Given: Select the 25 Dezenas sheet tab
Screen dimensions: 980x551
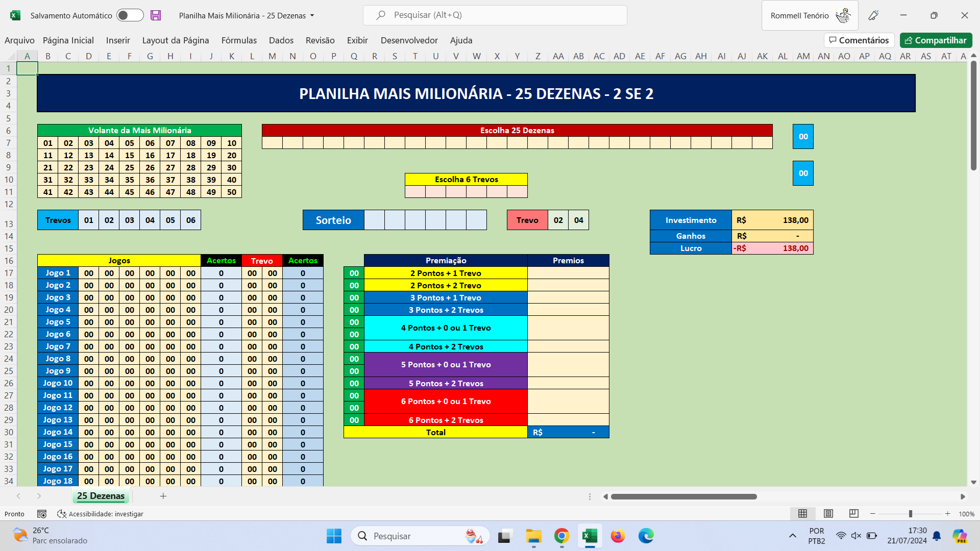Looking at the screenshot, I should click(101, 496).
